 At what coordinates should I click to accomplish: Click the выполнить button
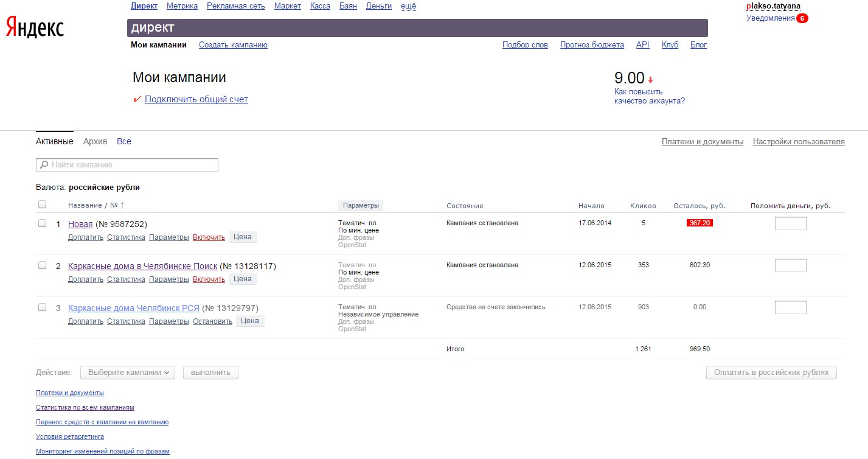[x=210, y=373]
